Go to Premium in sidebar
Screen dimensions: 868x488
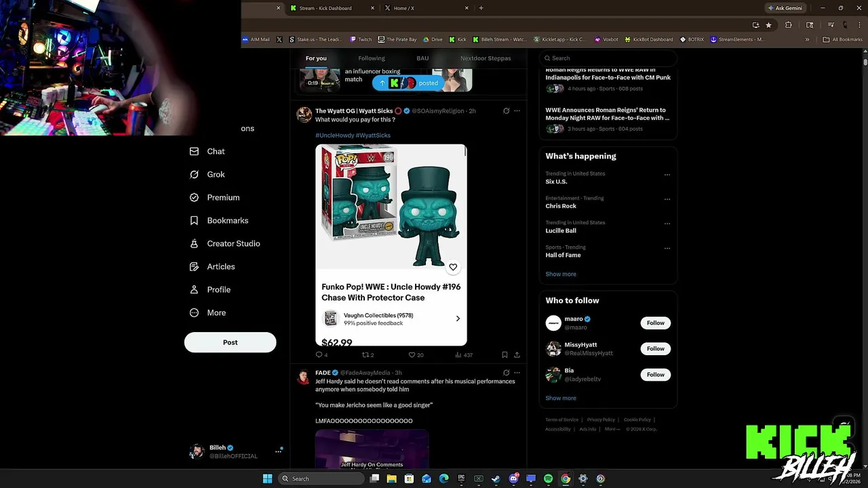click(214, 197)
